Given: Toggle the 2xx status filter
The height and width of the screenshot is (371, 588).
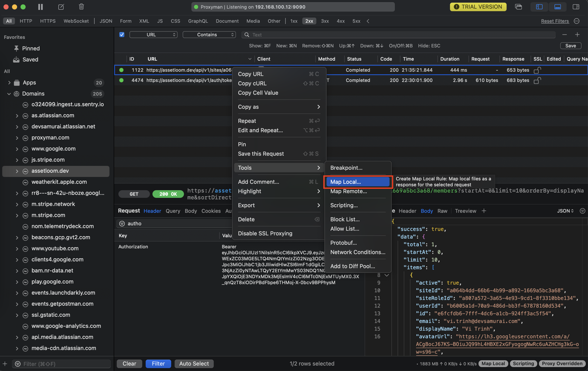Looking at the screenshot, I should click(x=309, y=21).
